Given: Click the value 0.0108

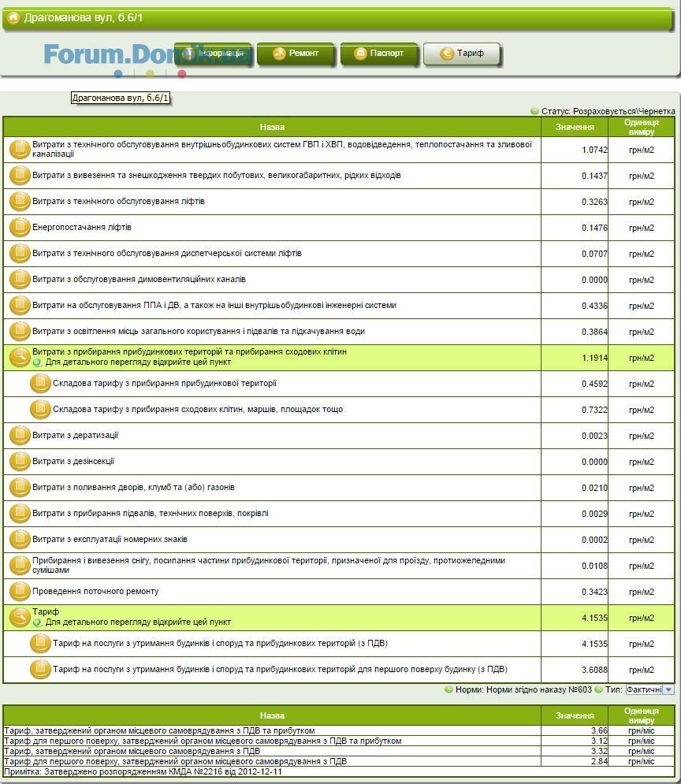Looking at the screenshot, I should 594,566.
